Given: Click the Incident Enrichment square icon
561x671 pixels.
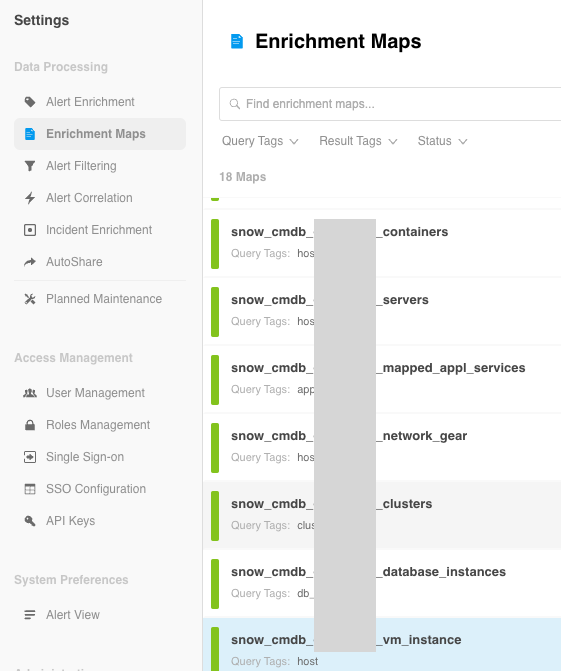Looking at the screenshot, I should pos(30,230).
